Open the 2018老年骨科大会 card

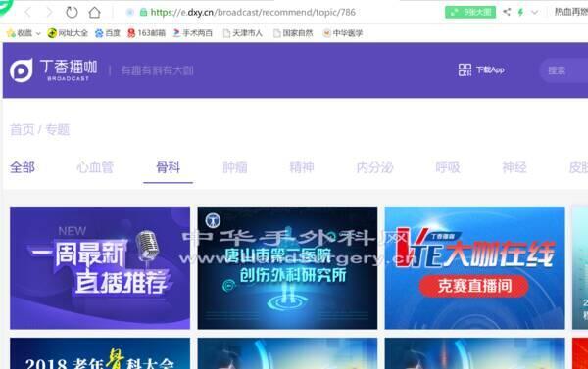pyautogui.click(x=100, y=353)
